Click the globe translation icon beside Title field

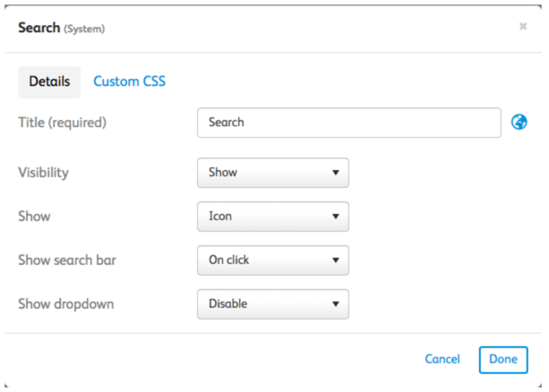pos(519,122)
